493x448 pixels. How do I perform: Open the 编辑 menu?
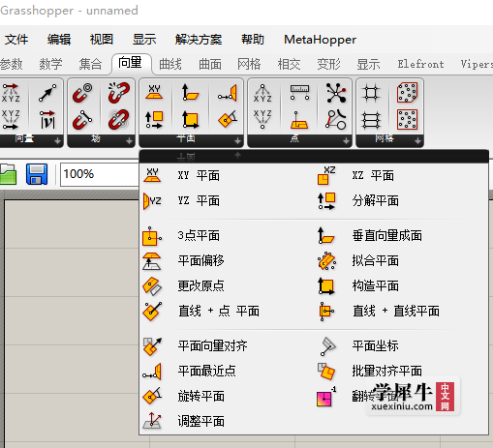pos(59,40)
